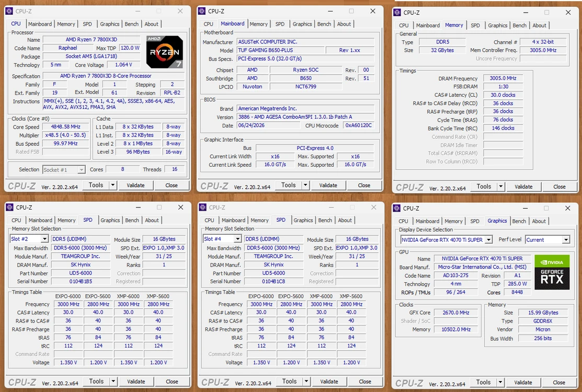Open the About tab in the Graphics window

coord(539,222)
